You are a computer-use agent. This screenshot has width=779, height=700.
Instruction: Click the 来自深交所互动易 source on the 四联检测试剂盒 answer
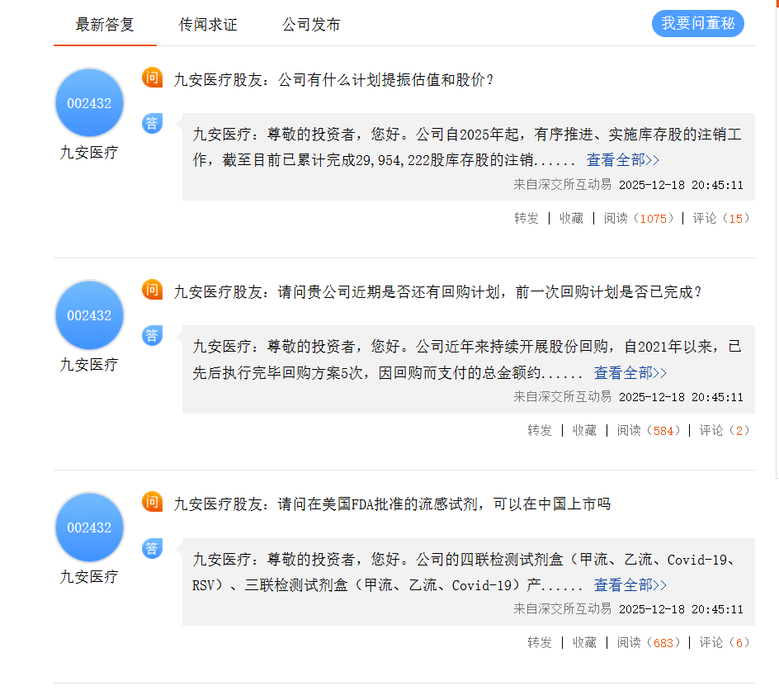tap(563, 609)
